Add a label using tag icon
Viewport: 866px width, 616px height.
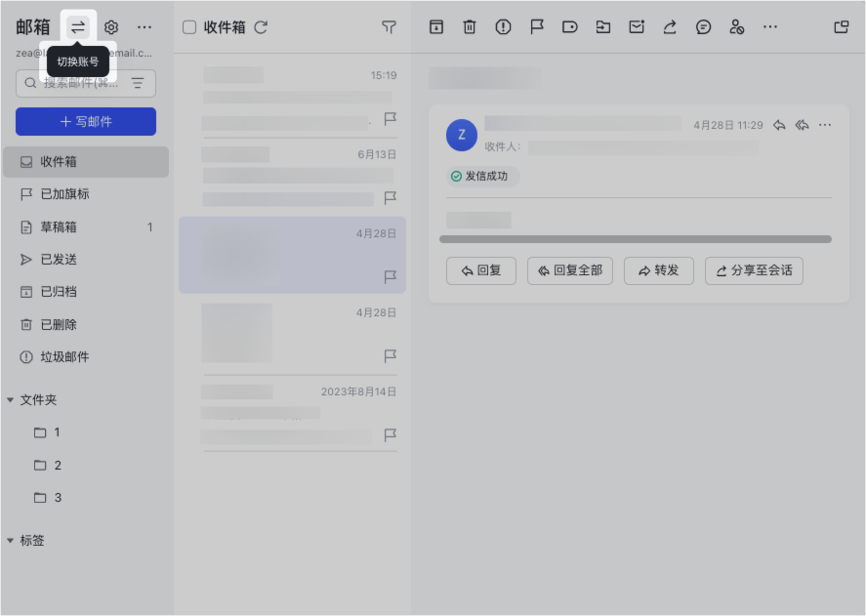tap(570, 27)
